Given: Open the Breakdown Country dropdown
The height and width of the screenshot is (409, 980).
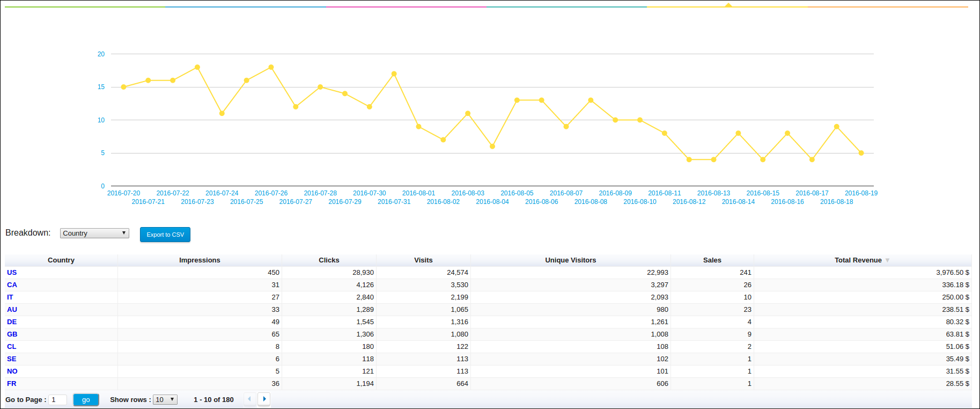Looking at the screenshot, I should [x=94, y=233].
